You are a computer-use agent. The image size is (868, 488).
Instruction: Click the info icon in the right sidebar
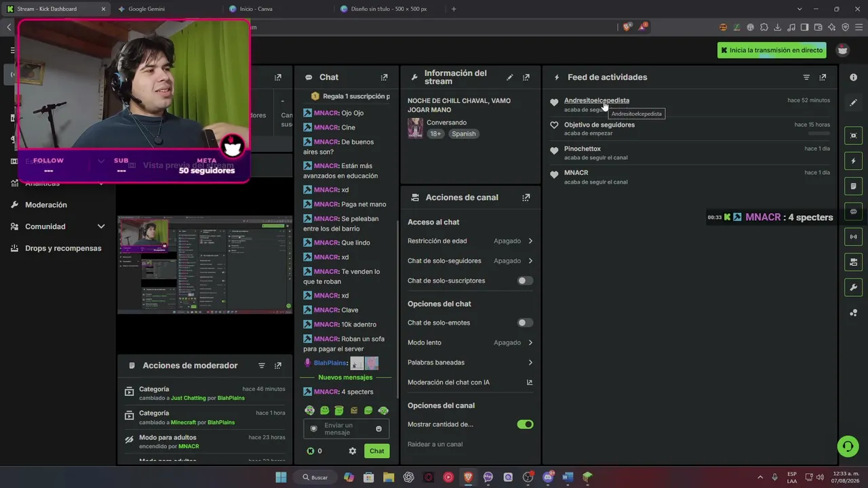click(x=853, y=77)
